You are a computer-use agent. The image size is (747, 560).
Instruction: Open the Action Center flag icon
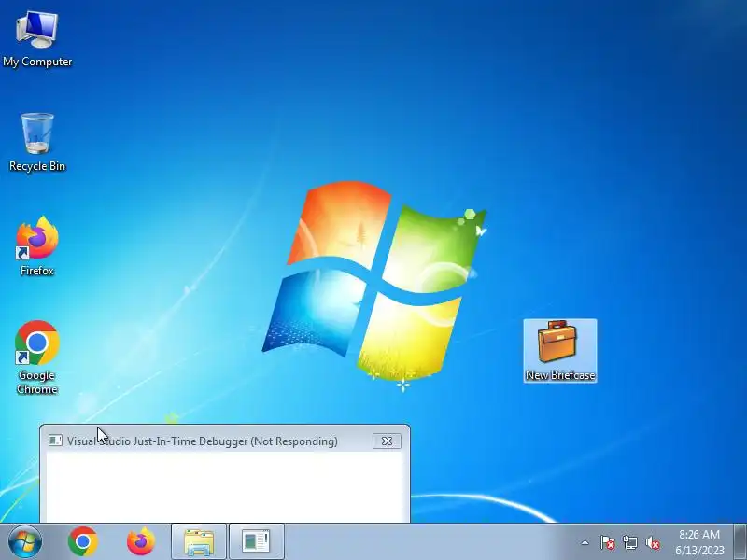click(607, 542)
